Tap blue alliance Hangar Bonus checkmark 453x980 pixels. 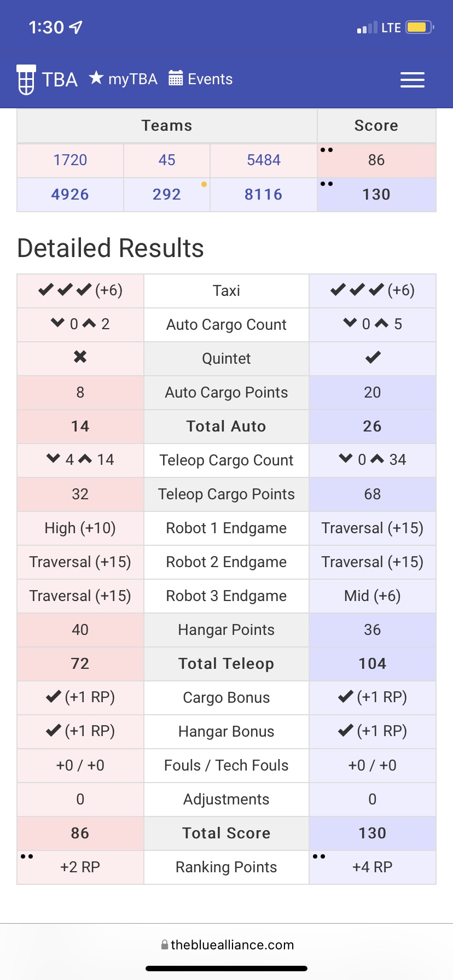pos(346,731)
